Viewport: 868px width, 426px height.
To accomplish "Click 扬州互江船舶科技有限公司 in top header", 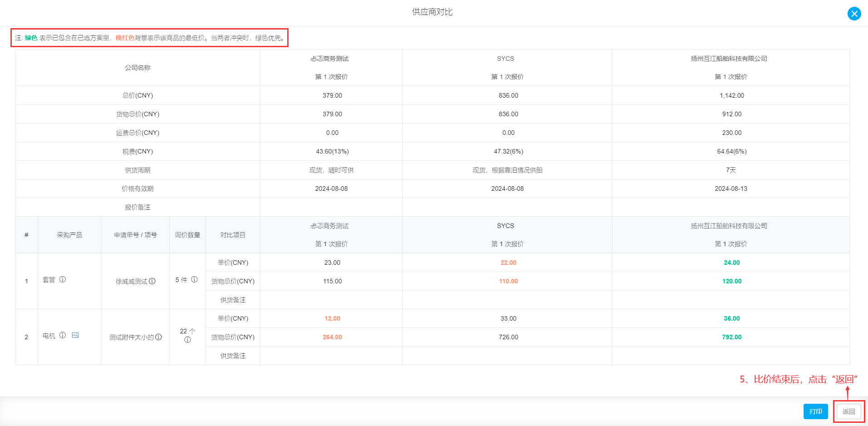I will pyautogui.click(x=729, y=59).
